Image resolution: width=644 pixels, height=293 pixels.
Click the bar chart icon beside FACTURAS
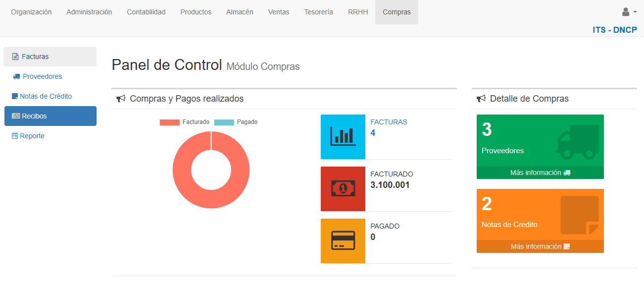point(343,137)
